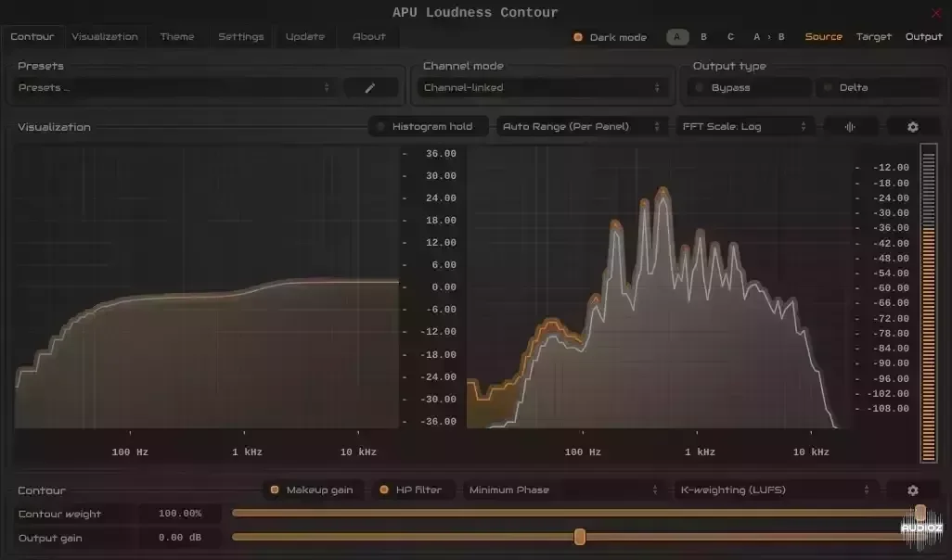Image resolution: width=952 pixels, height=560 pixels.
Task: Open Visualization settings gear icon
Action: click(912, 127)
